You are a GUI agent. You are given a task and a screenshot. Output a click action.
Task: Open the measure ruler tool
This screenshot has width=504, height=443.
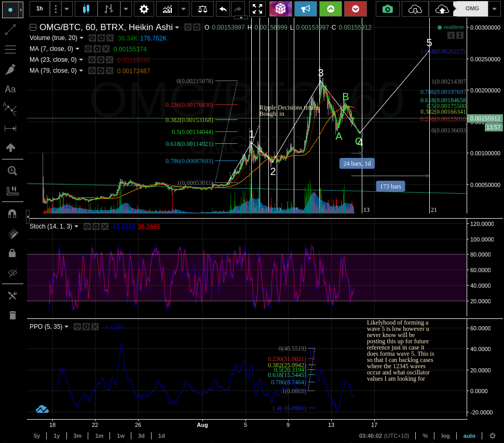12,191
